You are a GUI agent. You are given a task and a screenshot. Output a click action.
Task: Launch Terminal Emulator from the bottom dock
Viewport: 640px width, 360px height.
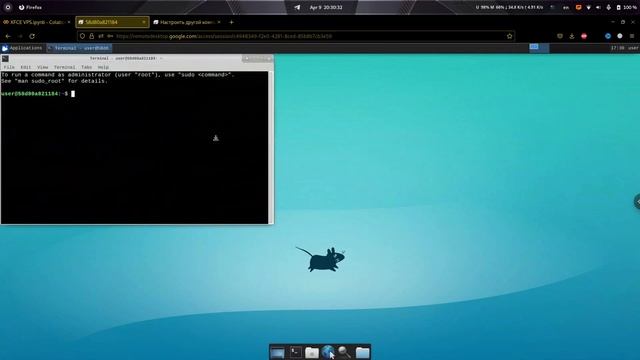[x=296, y=352]
